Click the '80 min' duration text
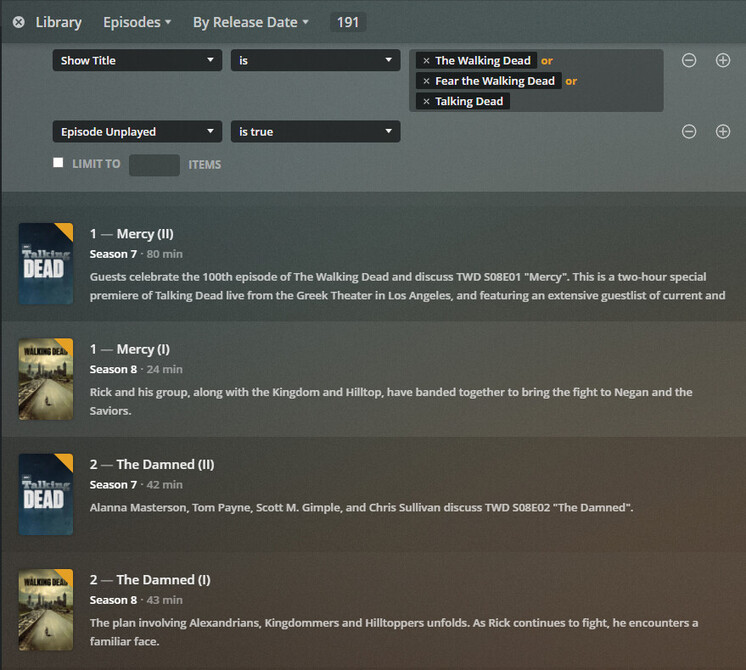Image resolution: width=746 pixels, height=670 pixels. coord(165,254)
